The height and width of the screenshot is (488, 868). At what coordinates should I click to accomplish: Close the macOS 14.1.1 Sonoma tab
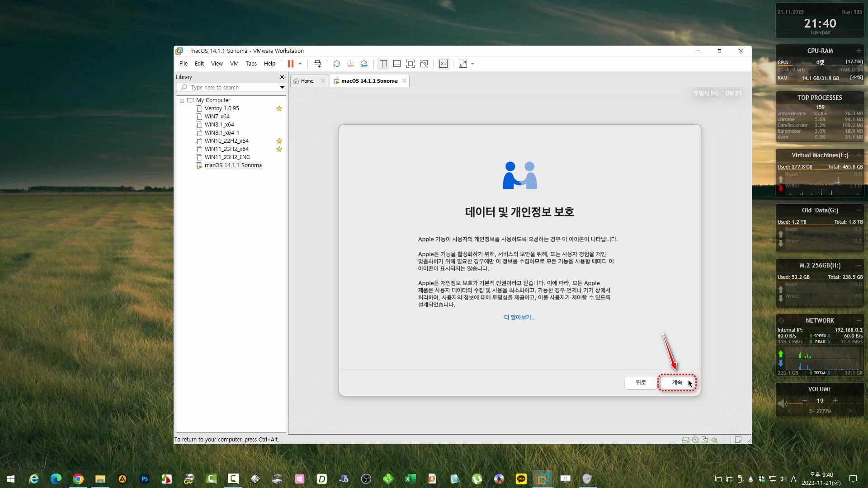[404, 81]
